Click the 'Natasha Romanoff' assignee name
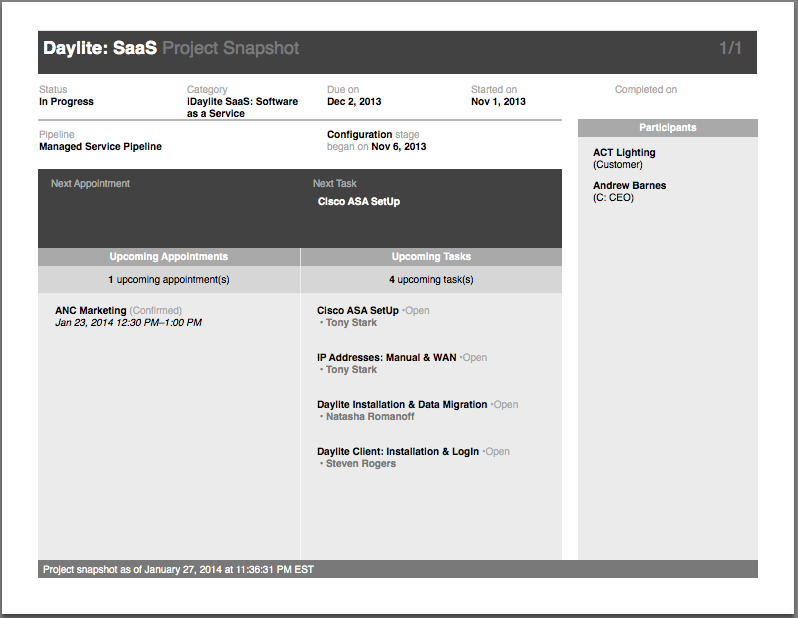Screen dimensions: 798x618 (370, 417)
